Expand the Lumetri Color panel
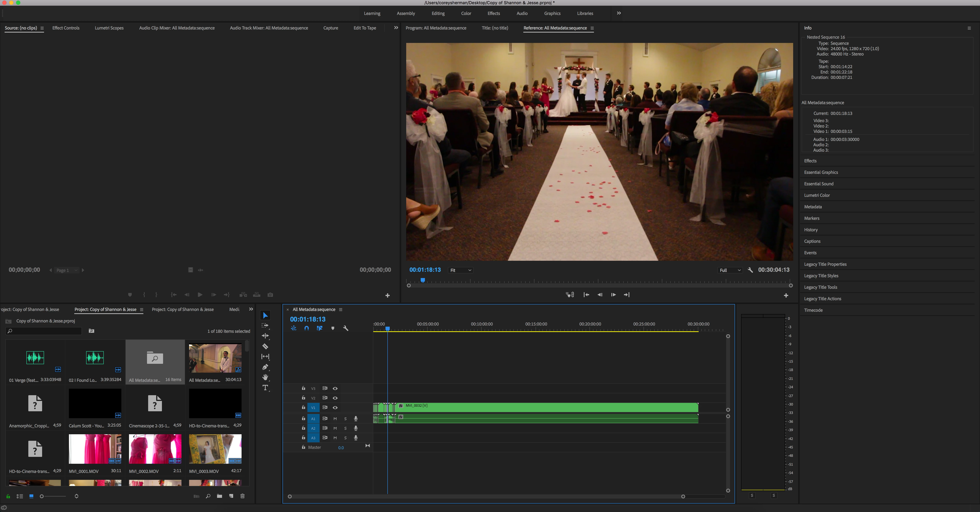The height and width of the screenshot is (512, 980). pos(817,195)
